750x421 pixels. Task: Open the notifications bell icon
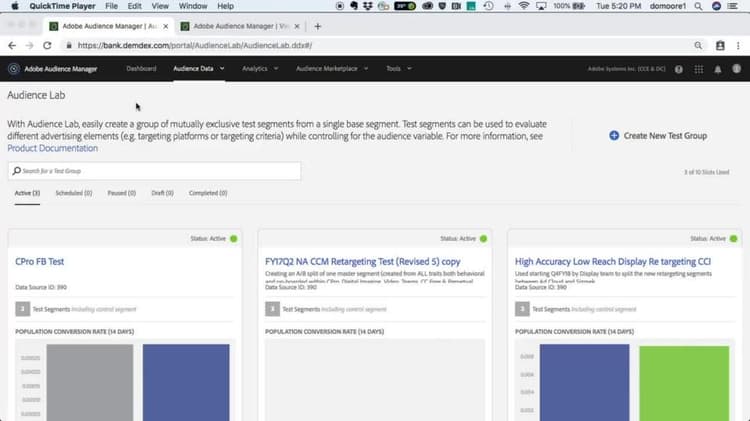click(718, 69)
